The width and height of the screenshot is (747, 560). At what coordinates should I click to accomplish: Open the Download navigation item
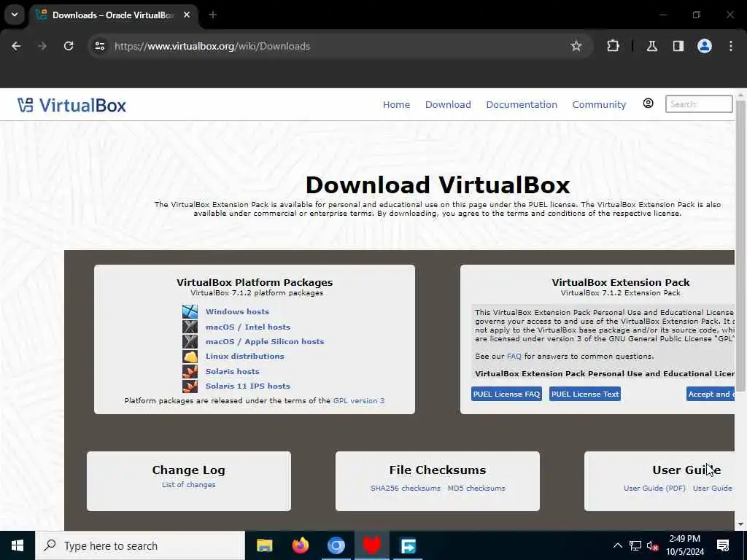coord(448,104)
